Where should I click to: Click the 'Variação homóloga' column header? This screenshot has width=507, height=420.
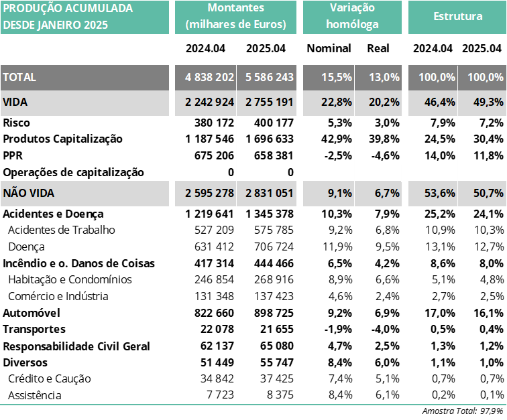352,17
